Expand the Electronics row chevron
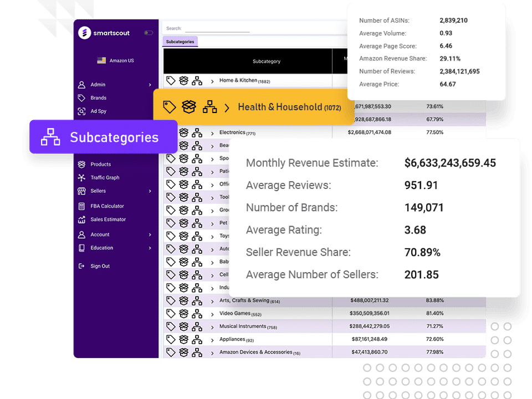 pos(212,134)
